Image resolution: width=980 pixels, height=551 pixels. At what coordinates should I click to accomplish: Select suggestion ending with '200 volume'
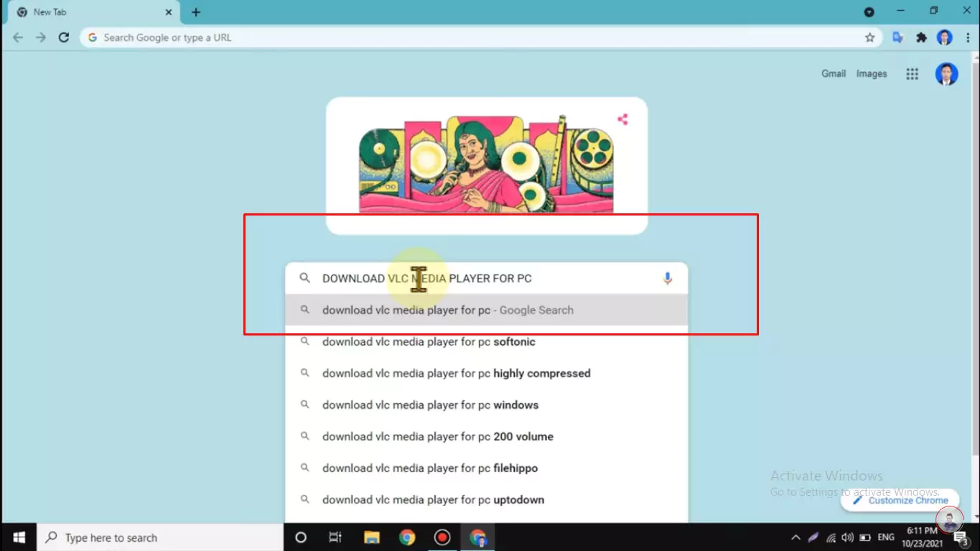[487, 437]
